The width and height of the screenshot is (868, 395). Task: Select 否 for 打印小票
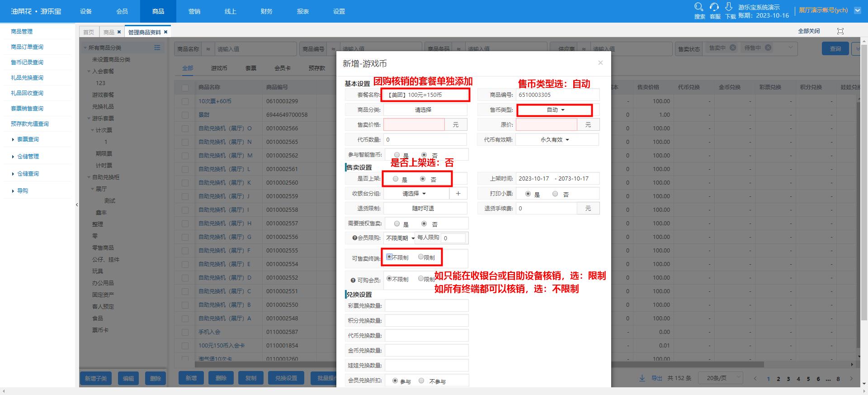(x=555, y=194)
